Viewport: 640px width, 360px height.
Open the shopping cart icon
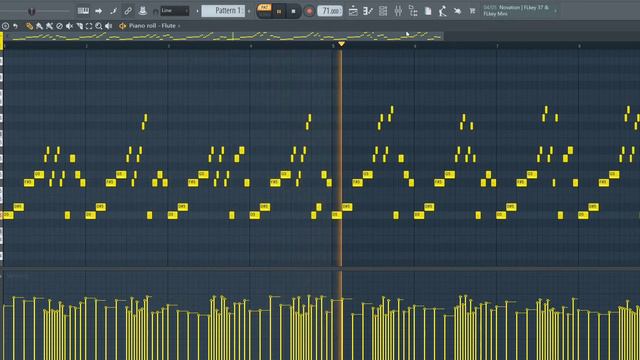(472, 11)
